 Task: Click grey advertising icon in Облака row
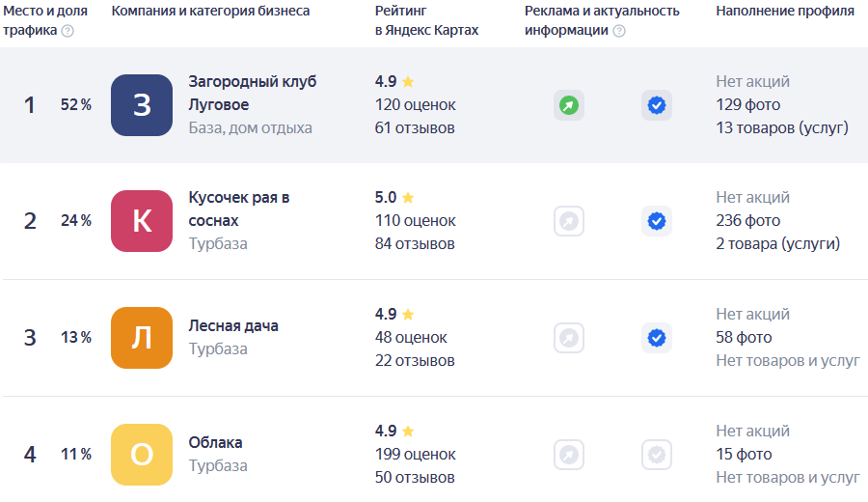[568, 455]
